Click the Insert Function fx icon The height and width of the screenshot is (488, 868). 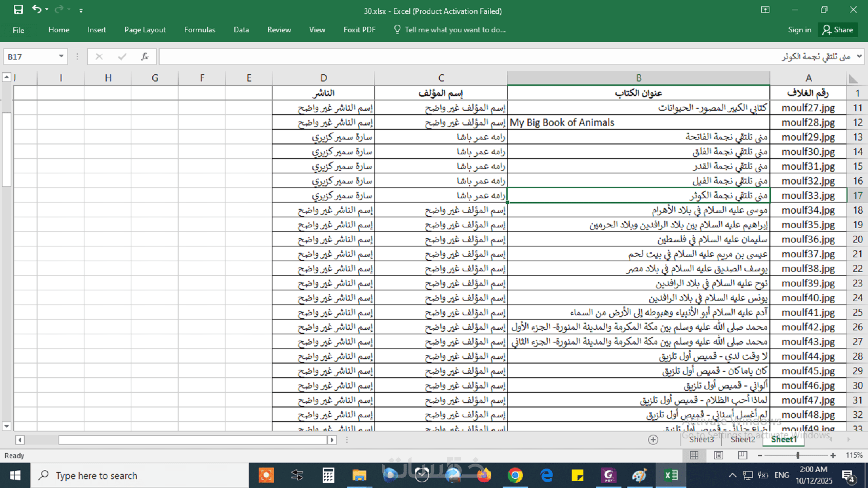pyautogui.click(x=145, y=57)
